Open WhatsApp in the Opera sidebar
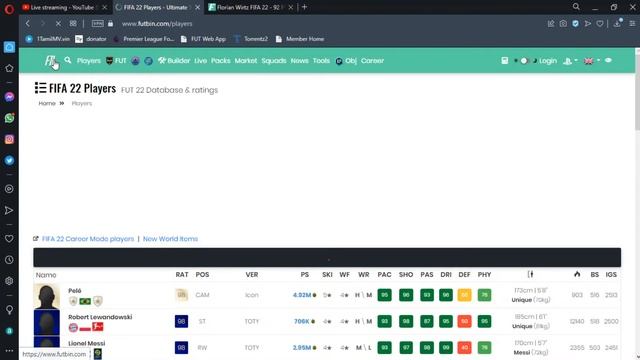The height and width of the screenshot is (360, 640). click(9, 118)
